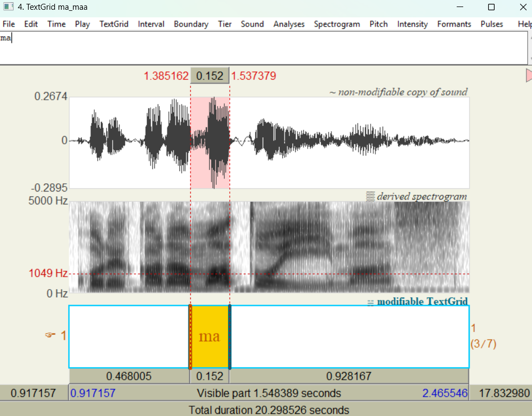
Task: Click the empty interval after 'ma' in tier
Action: pos(350,336)
